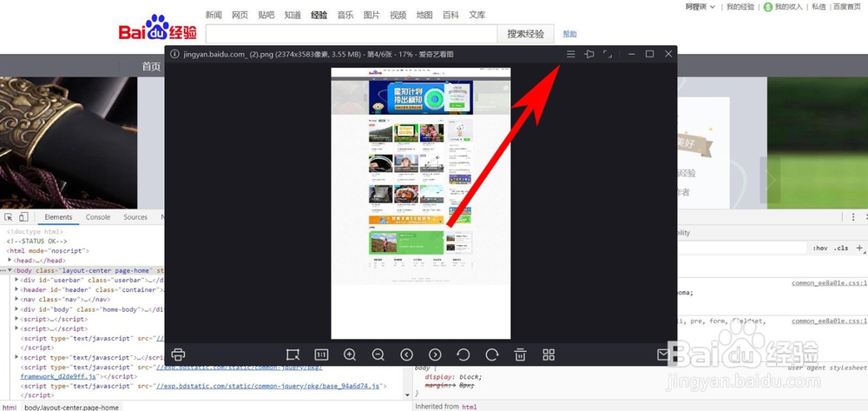The height and width of the screenshot is (411, 868).
Task: Open 图片 in Baidu nav
Action: click(x=372, y=15)
